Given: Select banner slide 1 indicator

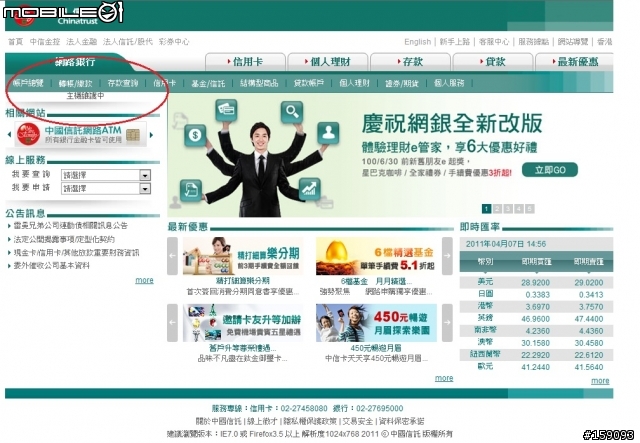Looking at the screenshot, I should coord(486,209).
